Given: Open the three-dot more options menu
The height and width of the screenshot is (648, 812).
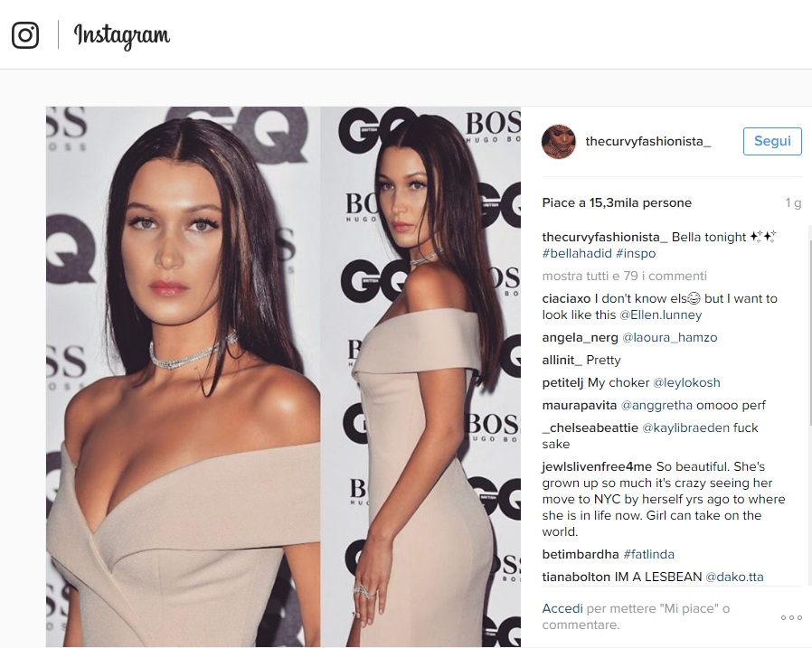Looking at the screenshot, I should tap(791, 617).
